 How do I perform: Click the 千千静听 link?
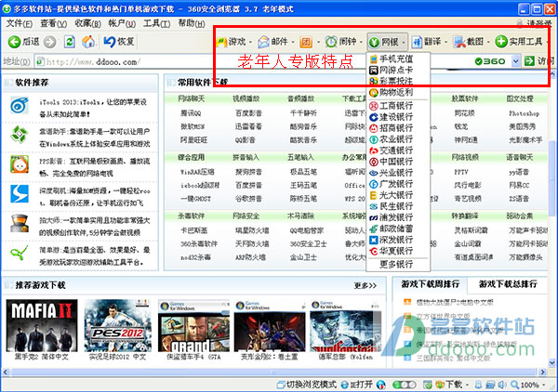pos(303,113)
